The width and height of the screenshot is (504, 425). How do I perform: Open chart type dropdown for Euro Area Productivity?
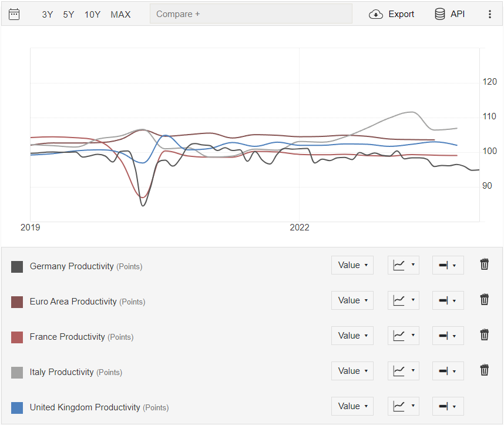[404, 300]
